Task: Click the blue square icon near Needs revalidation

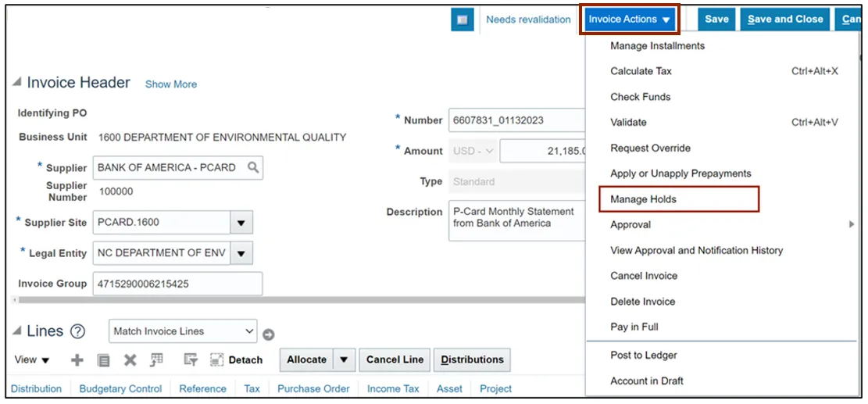Action: coord(463,20)
